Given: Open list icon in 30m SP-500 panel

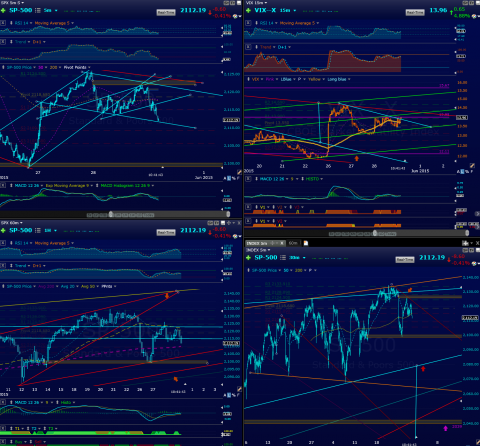Looking at the screenshot, I should (x=283, y=258).
